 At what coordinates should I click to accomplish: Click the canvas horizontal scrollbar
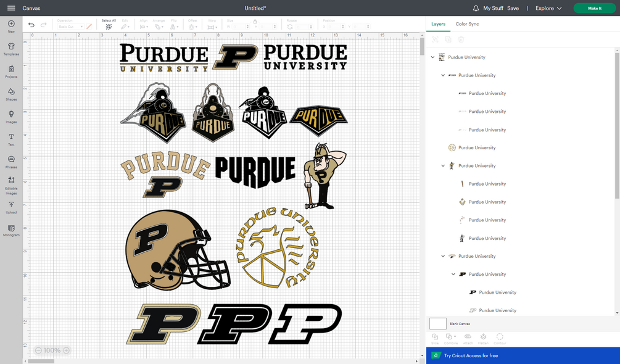[41, 362]
